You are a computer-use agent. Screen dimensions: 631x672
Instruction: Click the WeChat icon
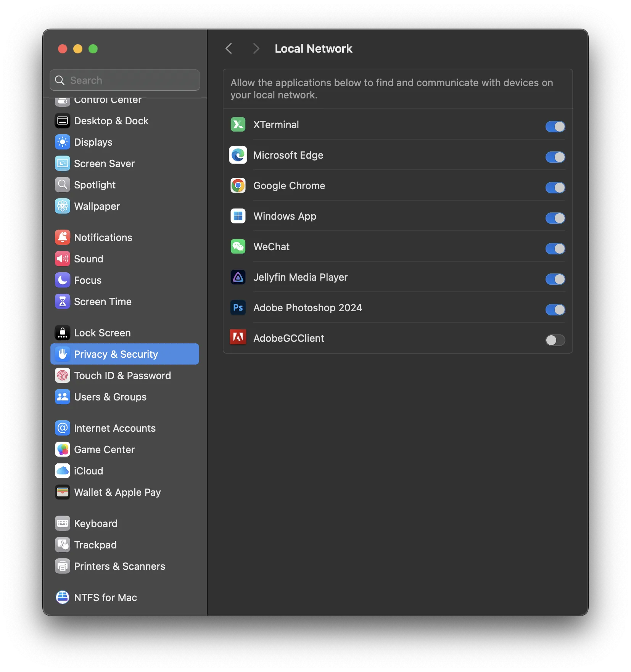click(238, 246)
